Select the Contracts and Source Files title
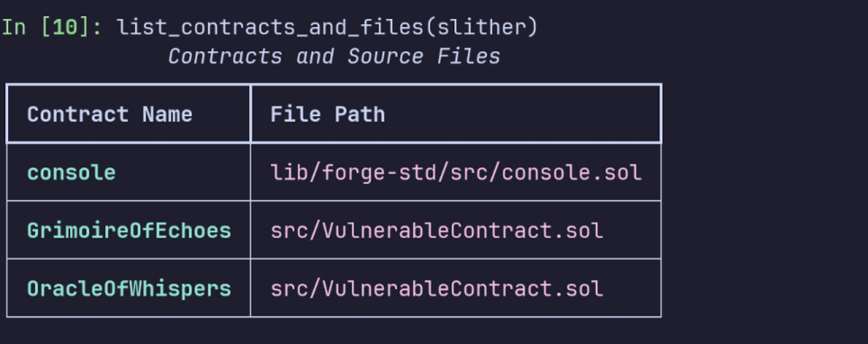 [x=335, y=57]
